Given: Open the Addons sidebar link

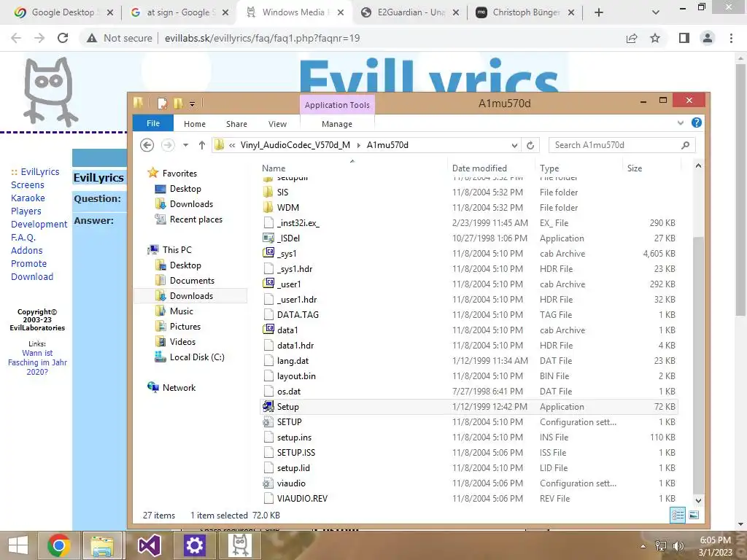Looking at the screenshot, I should coord(27,250).
